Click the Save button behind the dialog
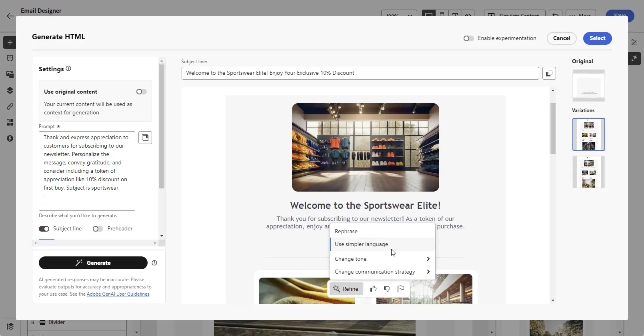This screenshot has height=336, width=644. [x=620, y=15]
